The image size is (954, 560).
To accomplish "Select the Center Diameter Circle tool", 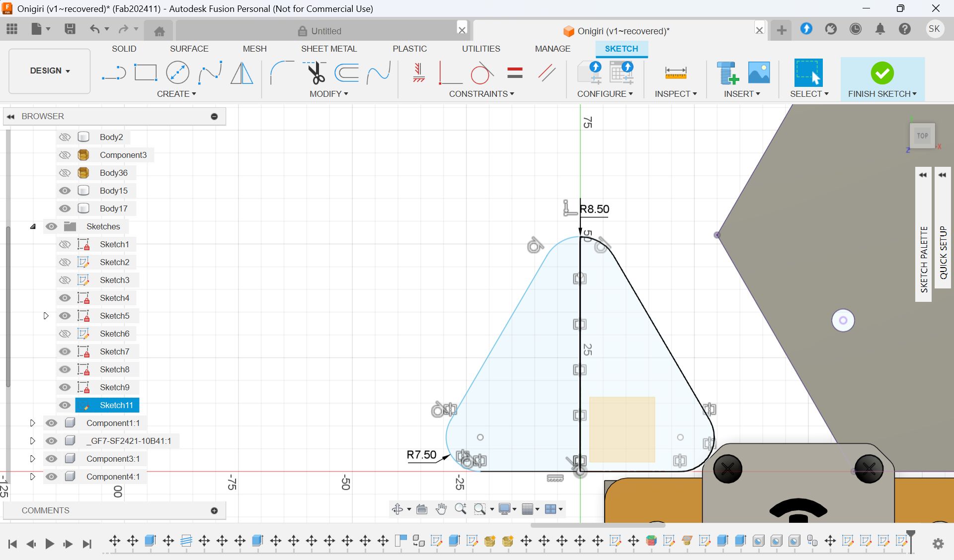I will click(x=177, y=73).
